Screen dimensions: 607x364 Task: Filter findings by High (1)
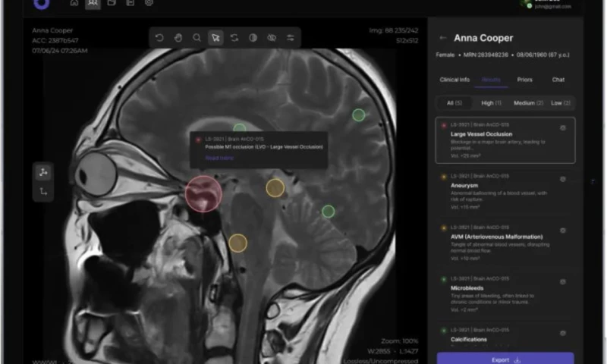coord(491,103)
